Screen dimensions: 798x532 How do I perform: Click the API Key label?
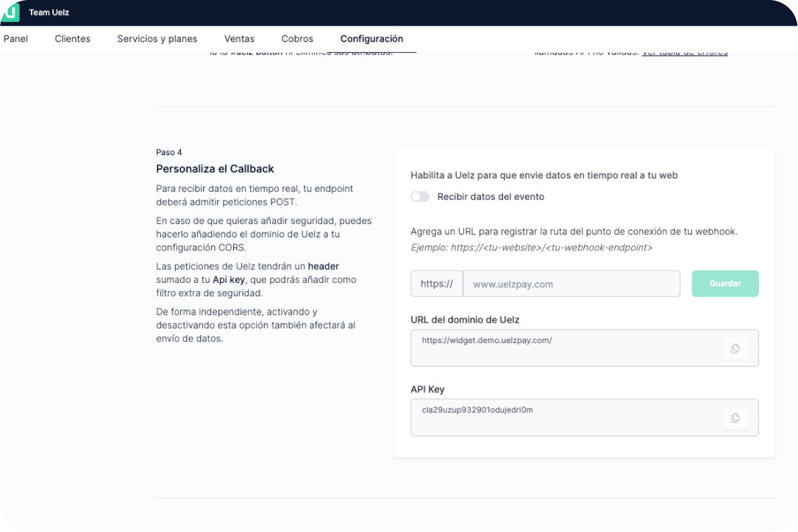[x=427, y=389]
